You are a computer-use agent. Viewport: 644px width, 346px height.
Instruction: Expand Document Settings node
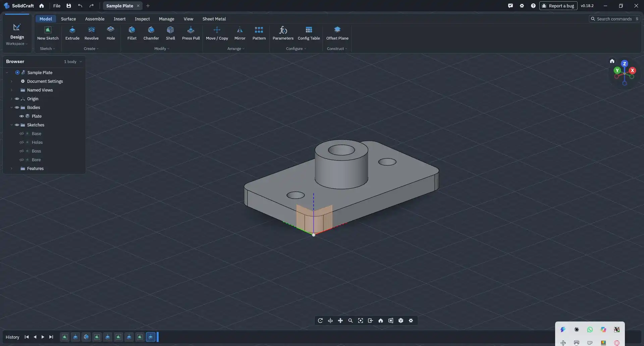point(11,81)
